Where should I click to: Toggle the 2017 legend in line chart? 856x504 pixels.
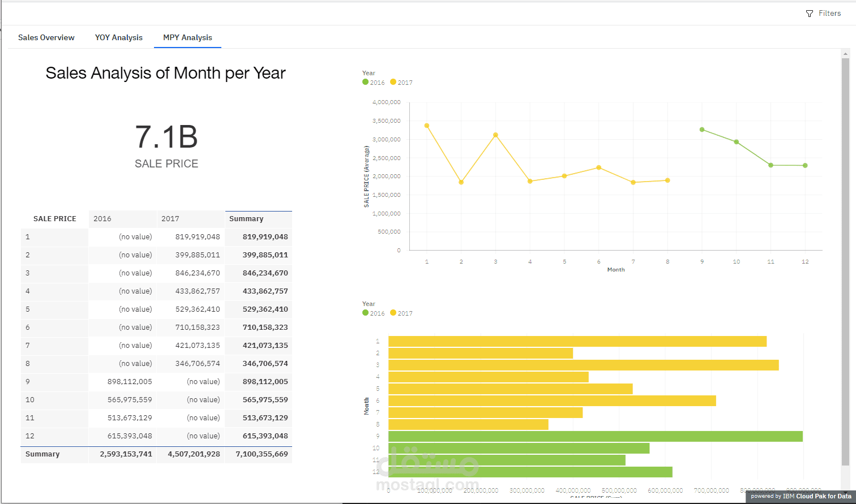click(401, 83)
